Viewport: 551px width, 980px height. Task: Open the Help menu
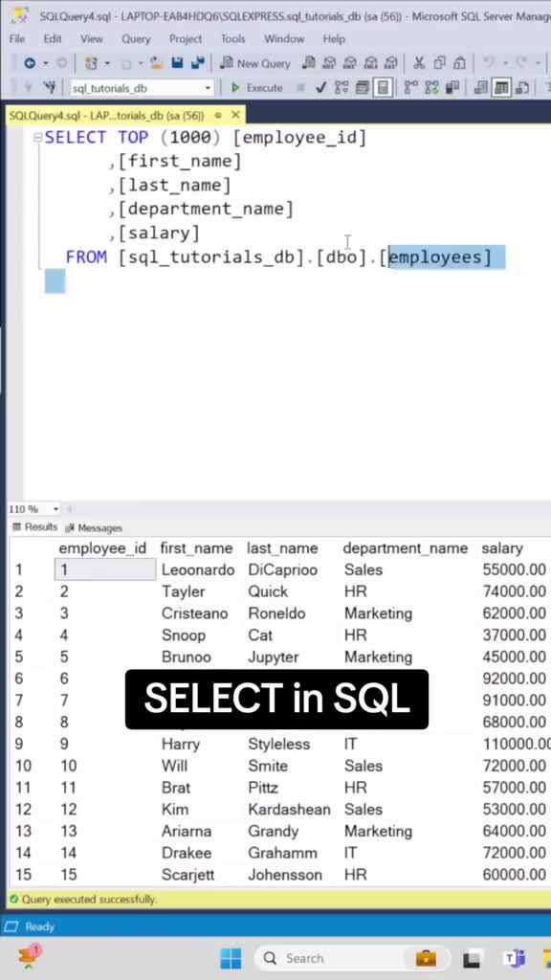334,38
